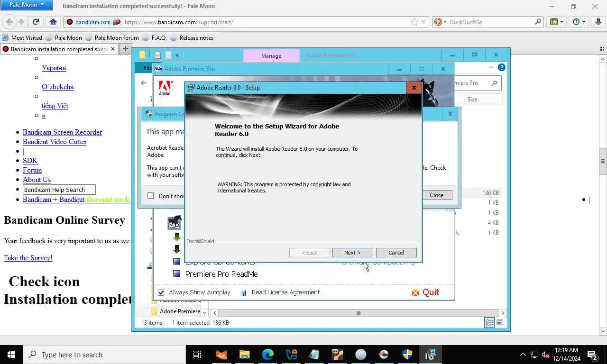Open the SDK link
The height and width of the screenshot is (364, 607).
pyautogui.click(x=30, y=161)
